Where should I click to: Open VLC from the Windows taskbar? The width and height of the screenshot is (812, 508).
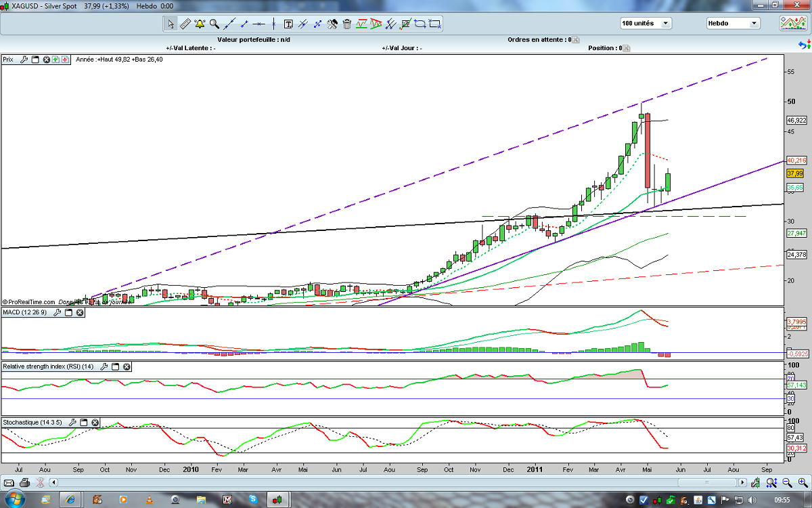point(148,500)
